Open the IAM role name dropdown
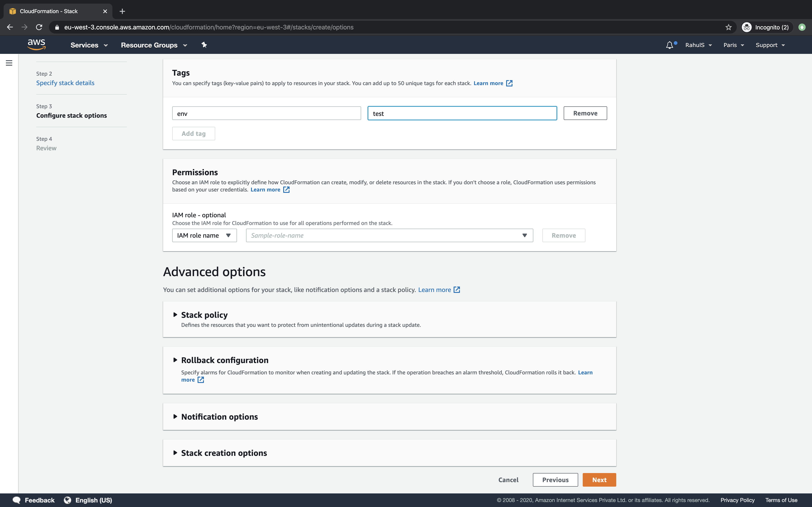812x507 pixels. 204,235
